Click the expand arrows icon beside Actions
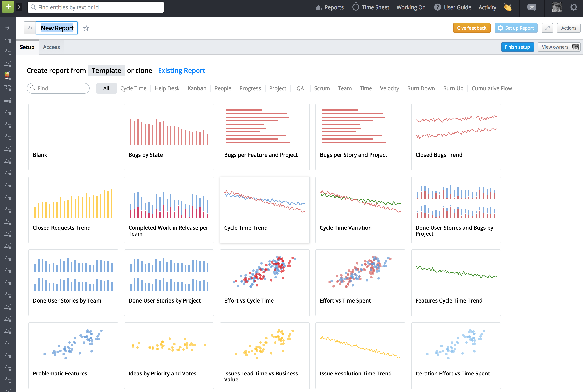The image size is (583, 392). 547,28
